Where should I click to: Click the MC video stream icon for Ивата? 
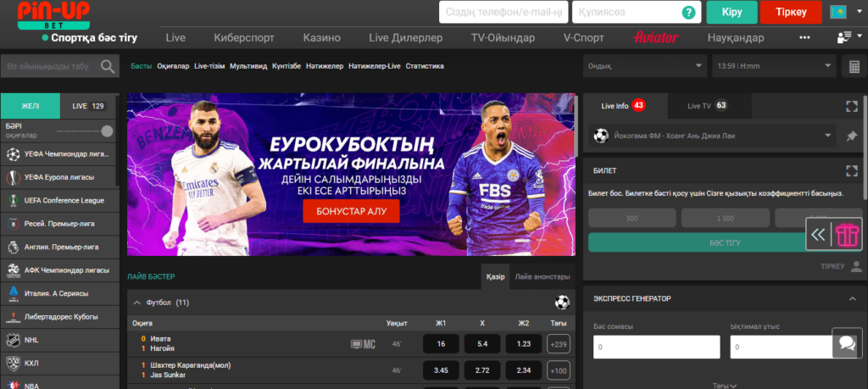[363, 344]
